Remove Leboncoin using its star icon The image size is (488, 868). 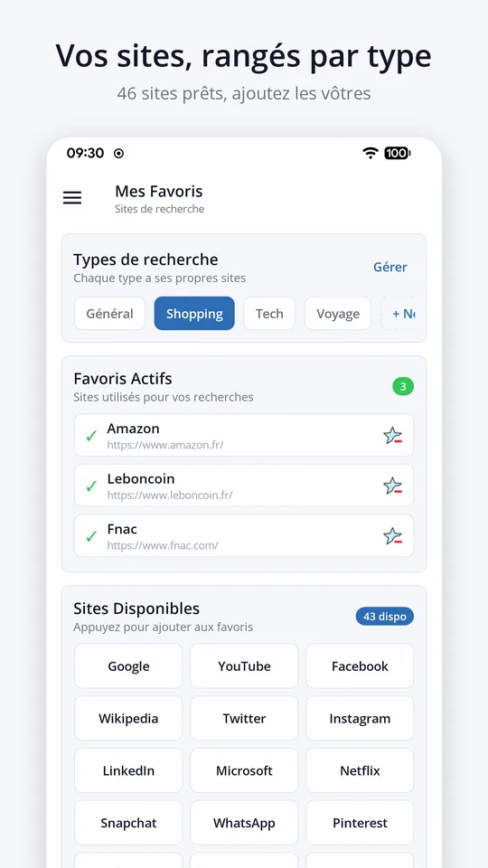coord(392,486)
